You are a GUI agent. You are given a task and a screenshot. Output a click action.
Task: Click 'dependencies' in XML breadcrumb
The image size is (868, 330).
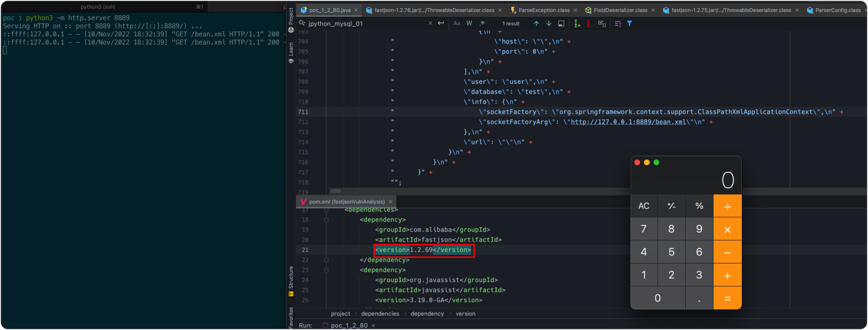(x=380, y=313)
